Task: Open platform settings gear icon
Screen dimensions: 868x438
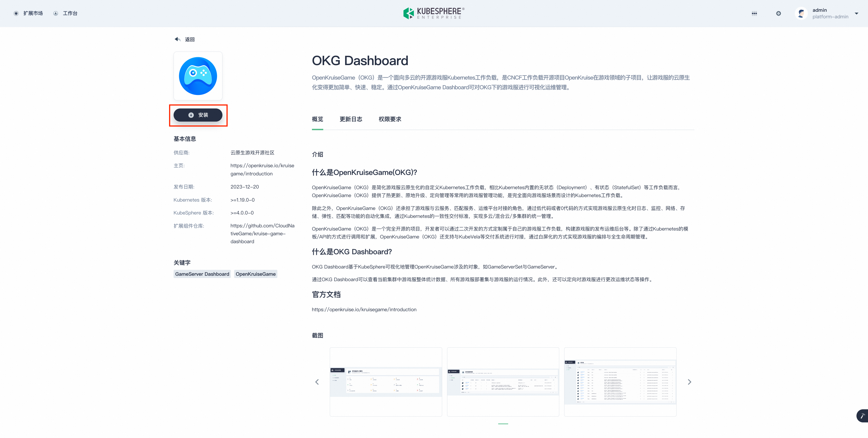Action: [x=778, y=14]
